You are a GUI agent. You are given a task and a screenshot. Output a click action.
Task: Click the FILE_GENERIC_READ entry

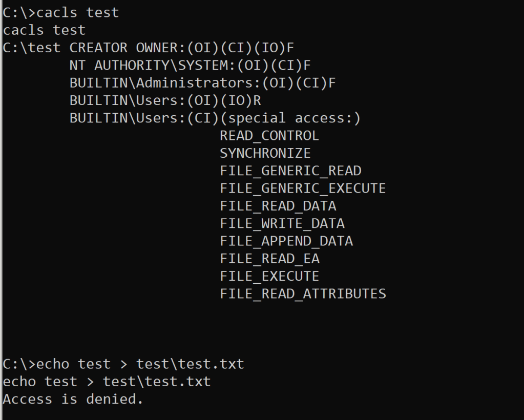coord(290,171)
